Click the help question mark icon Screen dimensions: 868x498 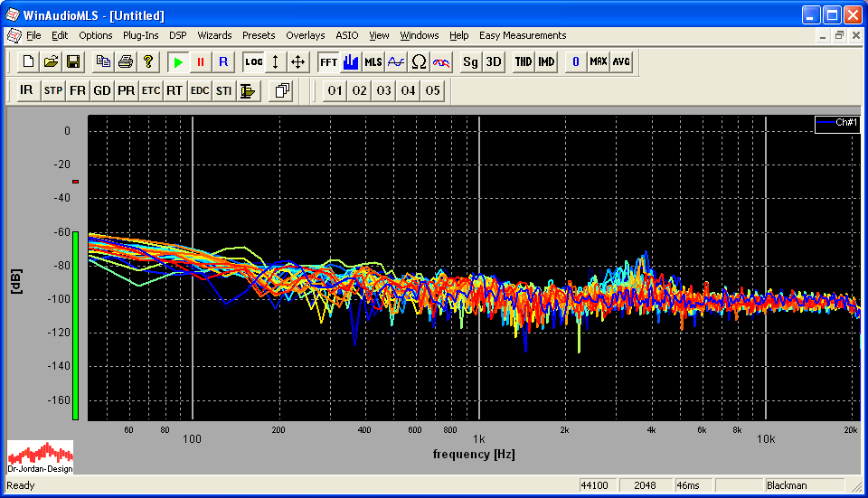(148, 62)
